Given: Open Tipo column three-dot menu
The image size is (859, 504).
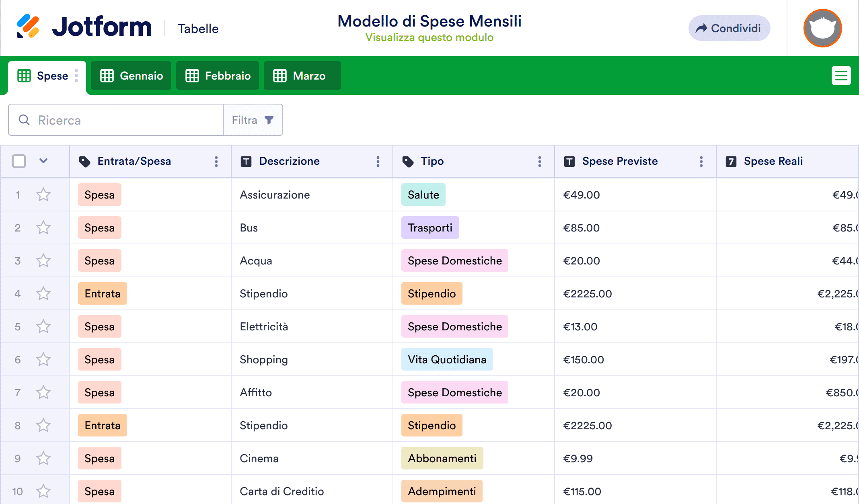Looking at the screenshot, I should [x=540, y=162].
